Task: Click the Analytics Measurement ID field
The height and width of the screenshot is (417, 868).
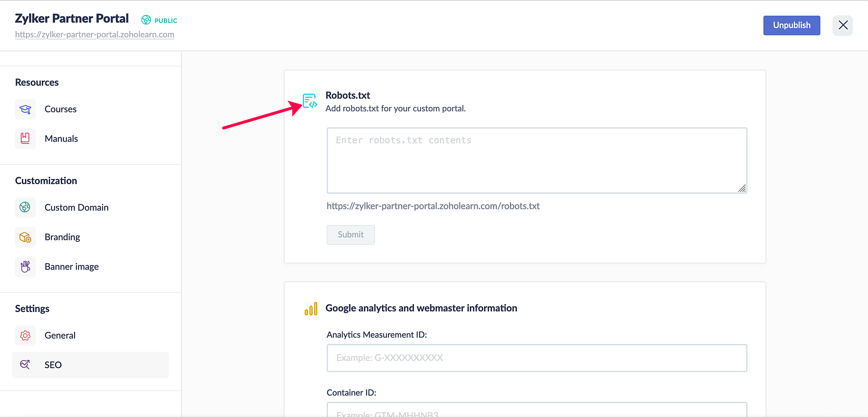Action: (536, 358)
